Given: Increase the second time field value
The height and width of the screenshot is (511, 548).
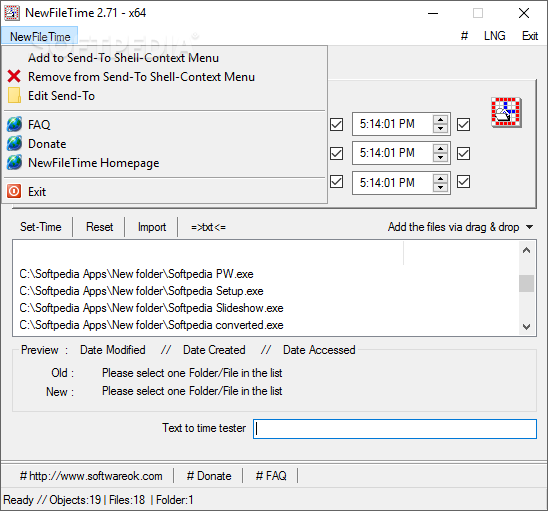Looking at the screenshot, I should coord(440,149).
